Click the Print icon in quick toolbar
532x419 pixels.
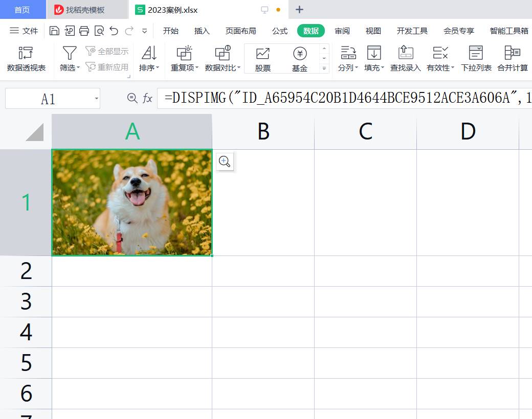click(x=84, y=31)
